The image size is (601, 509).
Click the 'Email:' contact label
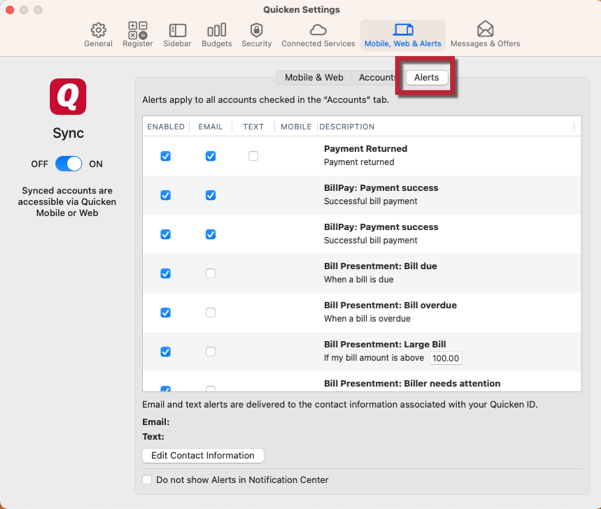pyautogui.click(x=156, y=422)
